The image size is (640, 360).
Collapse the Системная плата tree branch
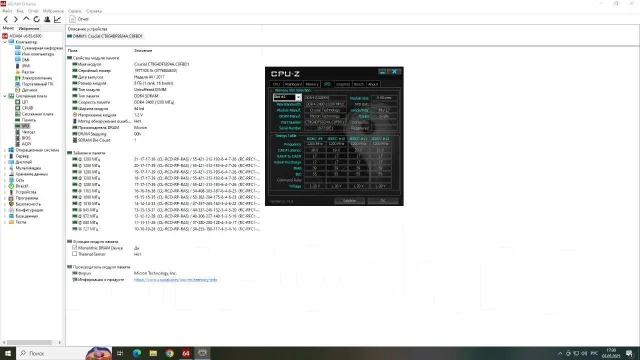pos(5,96)
